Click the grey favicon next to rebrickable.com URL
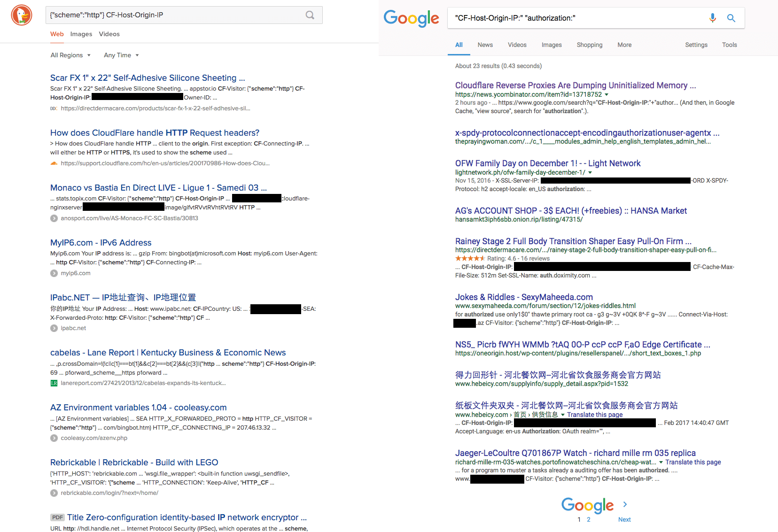The image size is (778, 532). [x=54, y=493]
